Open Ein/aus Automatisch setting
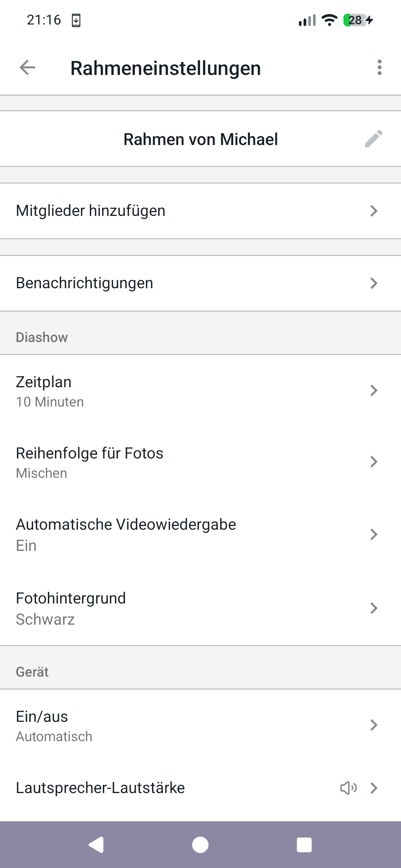Viewport: 401px width, 868px height. click(200, 726)
